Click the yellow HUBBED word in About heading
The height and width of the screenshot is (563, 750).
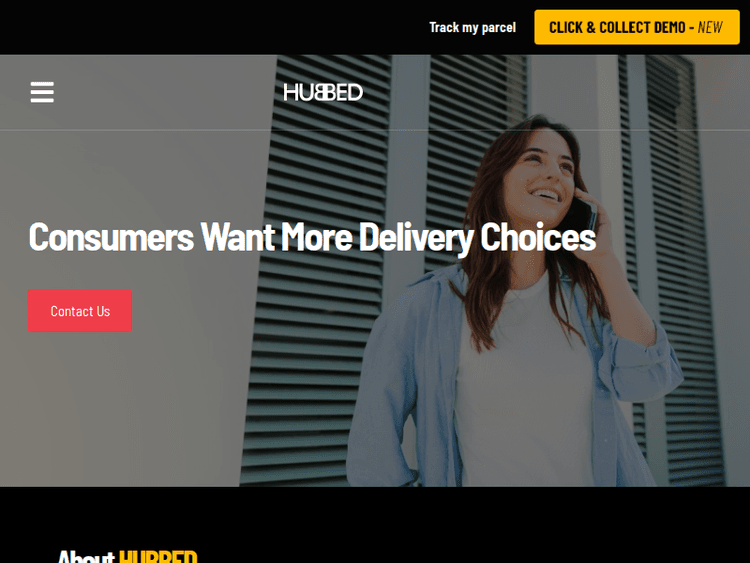tap(158, 557)
